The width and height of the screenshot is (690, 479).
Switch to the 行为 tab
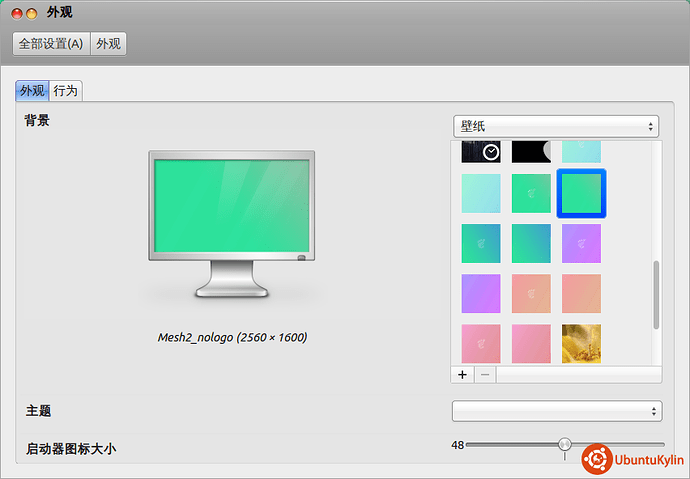click(x=66, y=91)
